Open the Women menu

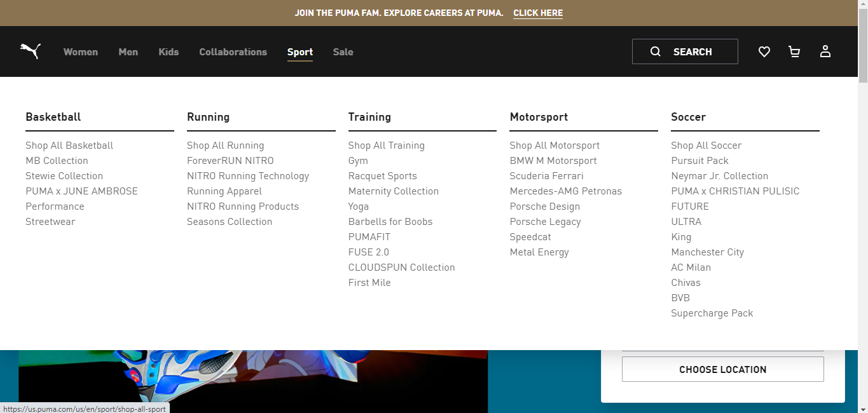point(81,52)
